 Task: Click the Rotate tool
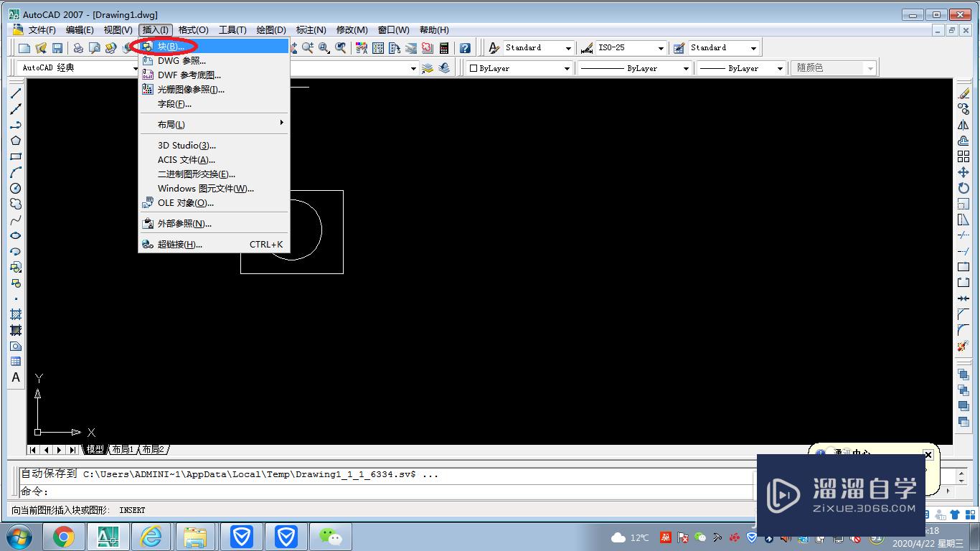pyautogui.click(x=963, y=188)
